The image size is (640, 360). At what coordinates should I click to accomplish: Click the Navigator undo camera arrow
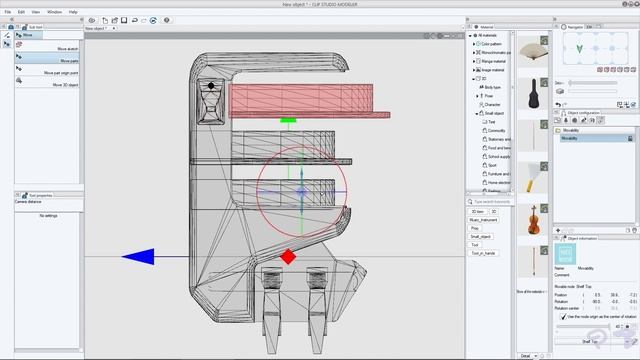point(558,105)
